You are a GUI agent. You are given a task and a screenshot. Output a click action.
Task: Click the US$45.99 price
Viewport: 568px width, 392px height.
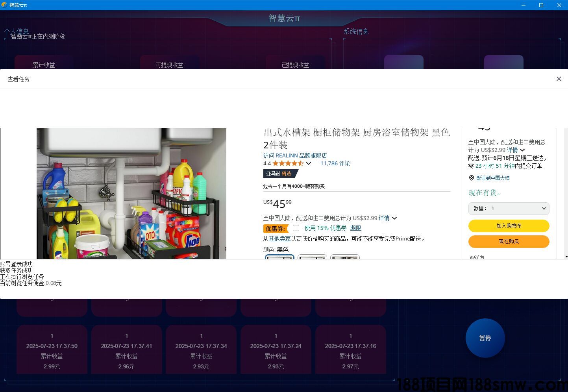click(x=278, y=204)
